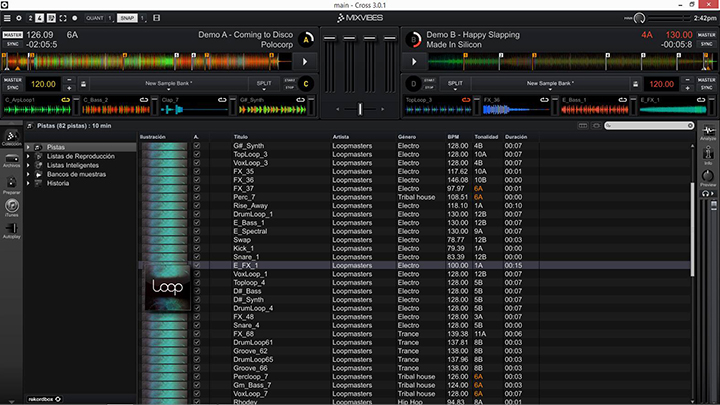Open the iTunes library source
The height and width of the screenshot is (405, 720).
11,208
